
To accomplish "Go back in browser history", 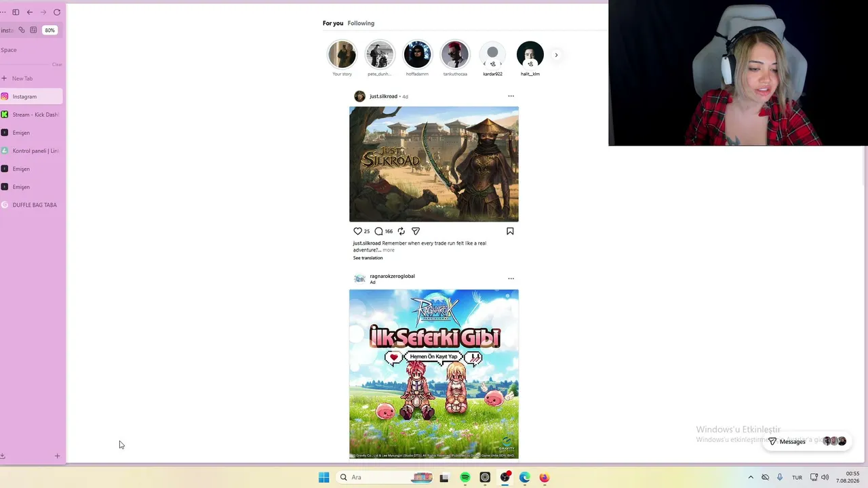I will [x=29, y=12].
